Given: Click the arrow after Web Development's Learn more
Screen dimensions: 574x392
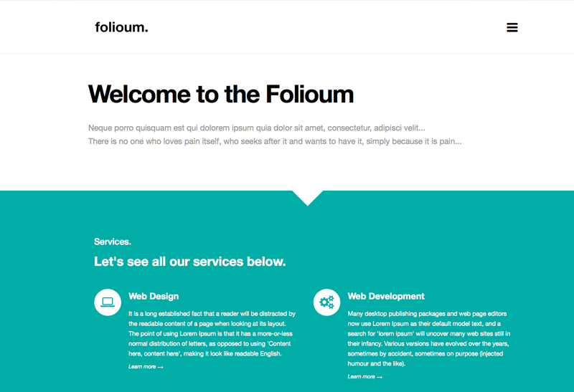Looking at the screenshot, I should point(380,377).
